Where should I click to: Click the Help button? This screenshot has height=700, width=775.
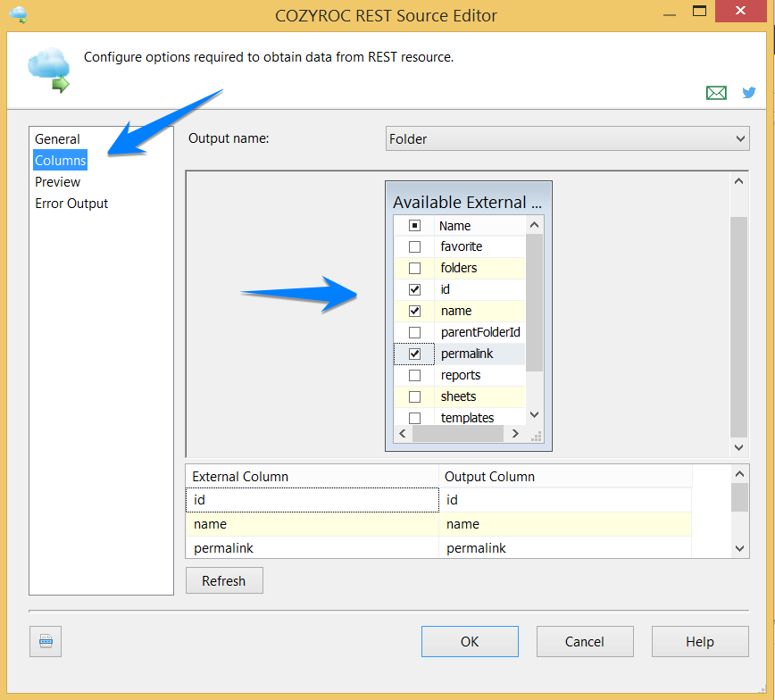pyautogui.click(x=700, y=641)
